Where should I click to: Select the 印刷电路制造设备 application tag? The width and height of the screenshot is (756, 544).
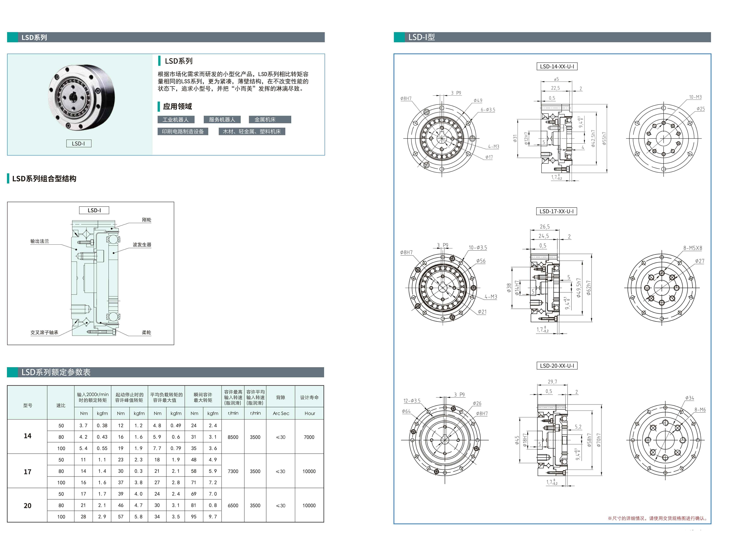[x=183, y=131]
